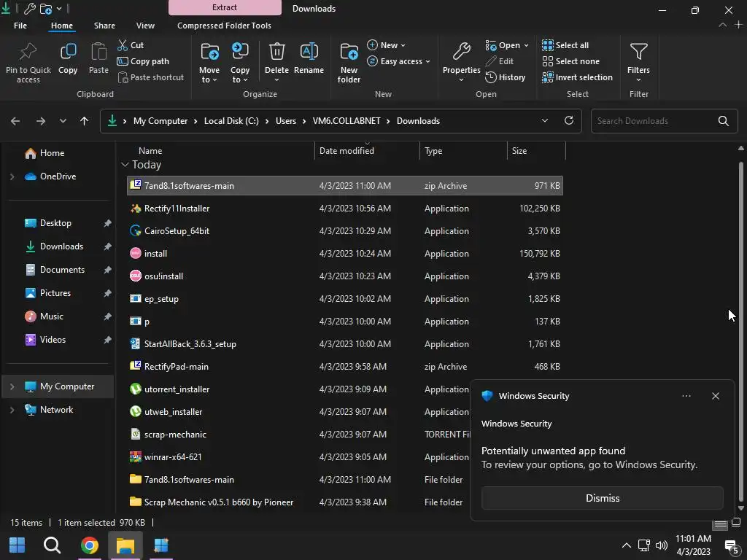
Task: Click the Edit ribbon button
Action: coord(499,61)
